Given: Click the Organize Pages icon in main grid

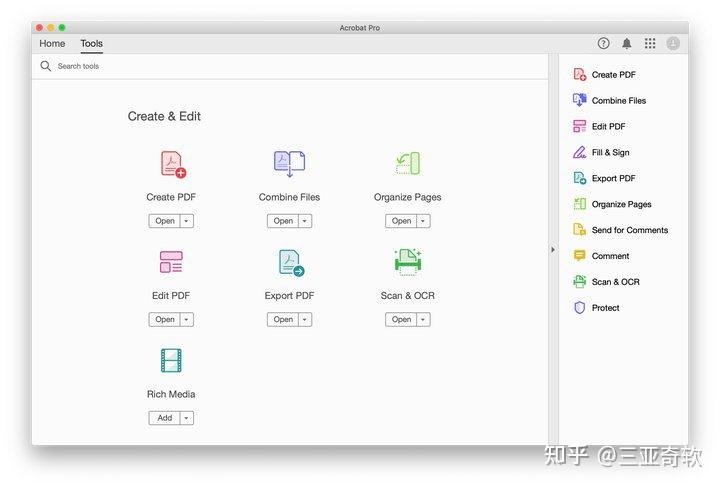Looking at the screenshot, I should 408,163.
